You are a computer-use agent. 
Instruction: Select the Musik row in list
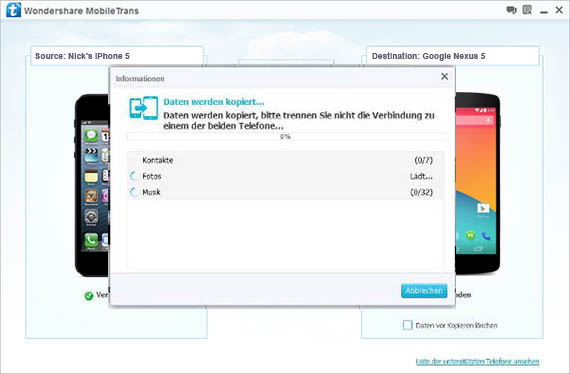[286, 192]
